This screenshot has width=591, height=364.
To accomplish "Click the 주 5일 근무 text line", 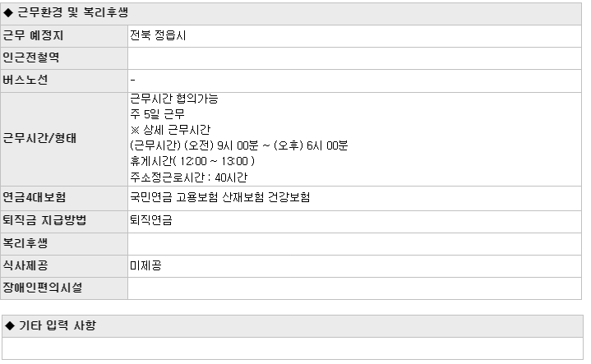I will point(158,114).
